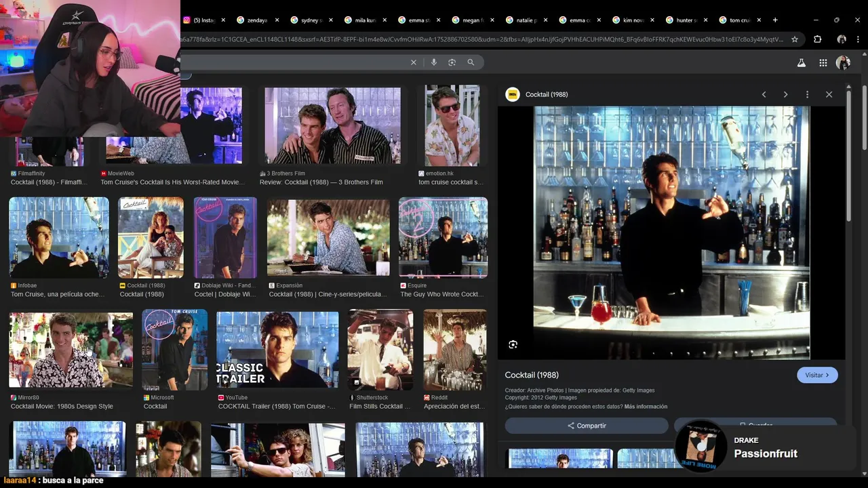Switch to the natalie tab
Screen dimensions: 868x488
tap(525, 20)
